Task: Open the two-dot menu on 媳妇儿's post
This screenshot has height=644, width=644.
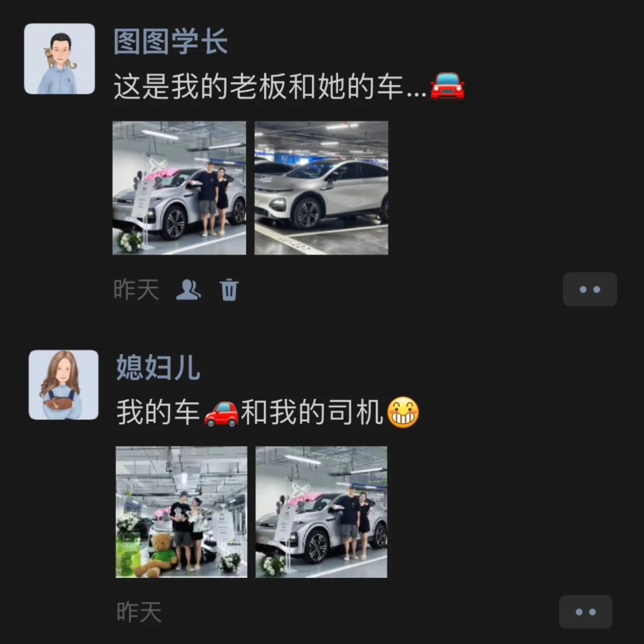Action: pyautogui.click(x=586, y=612)
